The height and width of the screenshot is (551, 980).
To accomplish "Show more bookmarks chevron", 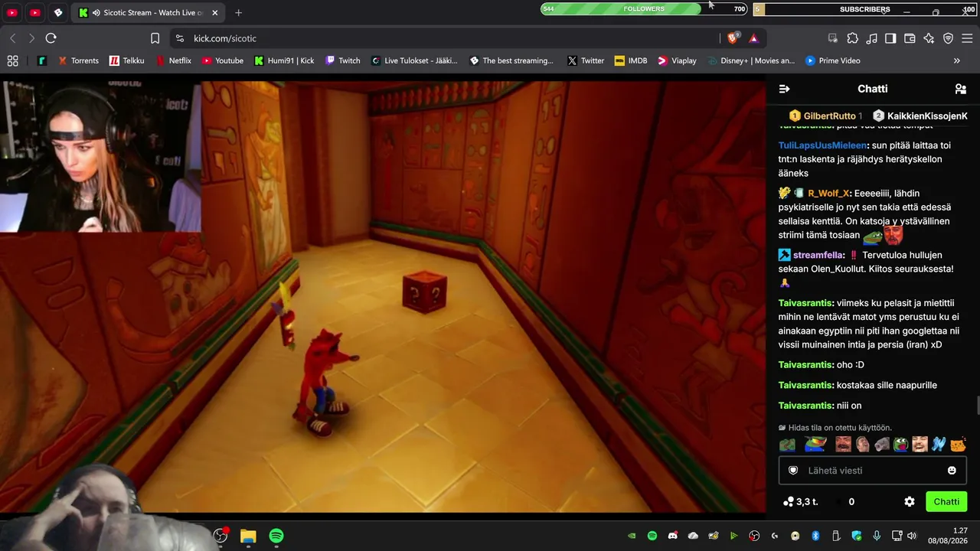I will pos(956,60).
